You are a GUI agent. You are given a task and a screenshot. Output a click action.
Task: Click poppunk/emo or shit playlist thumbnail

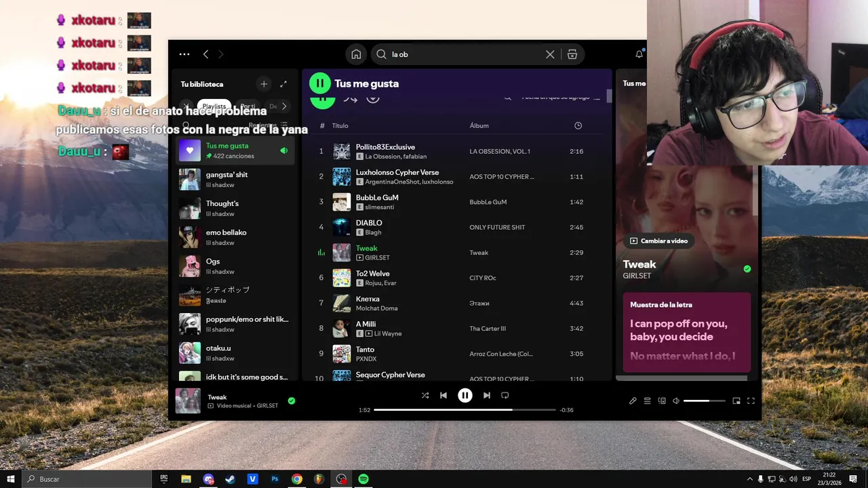190,324
